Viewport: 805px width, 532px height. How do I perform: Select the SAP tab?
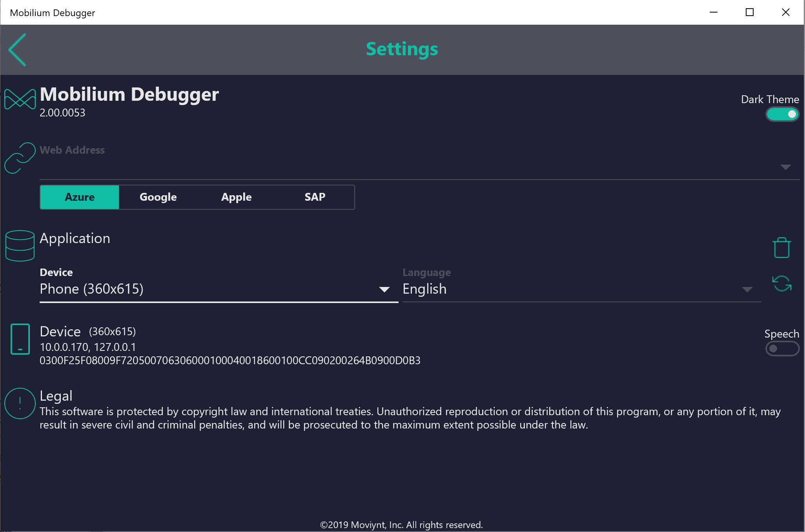(315, 197)
